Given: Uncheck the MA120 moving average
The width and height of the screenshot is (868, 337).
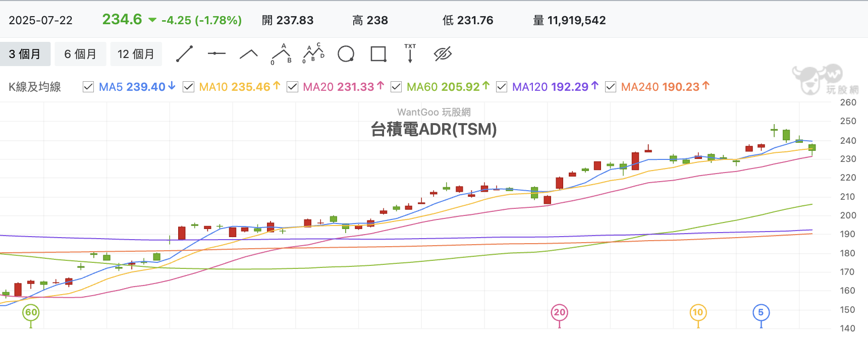Looking at the screenshot, I should coord(502,87).
